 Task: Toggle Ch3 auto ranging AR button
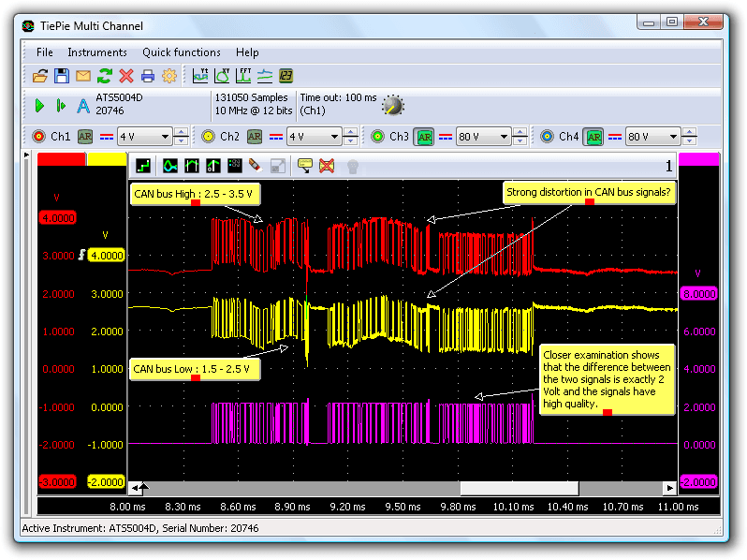[x=424, y=138]
